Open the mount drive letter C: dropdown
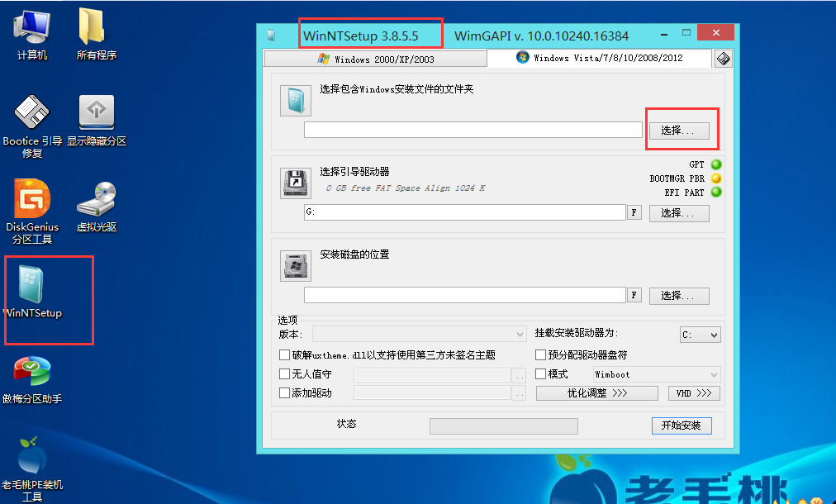Image resolution: width=836 pixels, height=504 pixels. [x=701, y=335]
